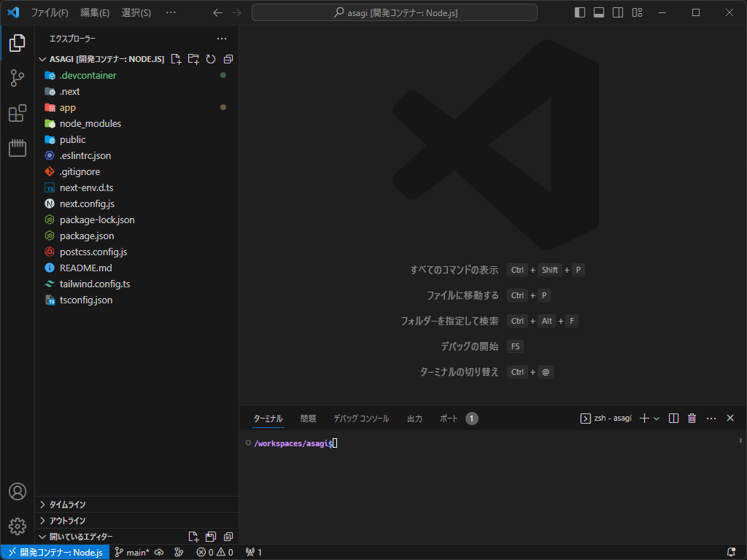Open the errors and warnings status
This screenshot has height=560, width=747.
click(215, 553)
